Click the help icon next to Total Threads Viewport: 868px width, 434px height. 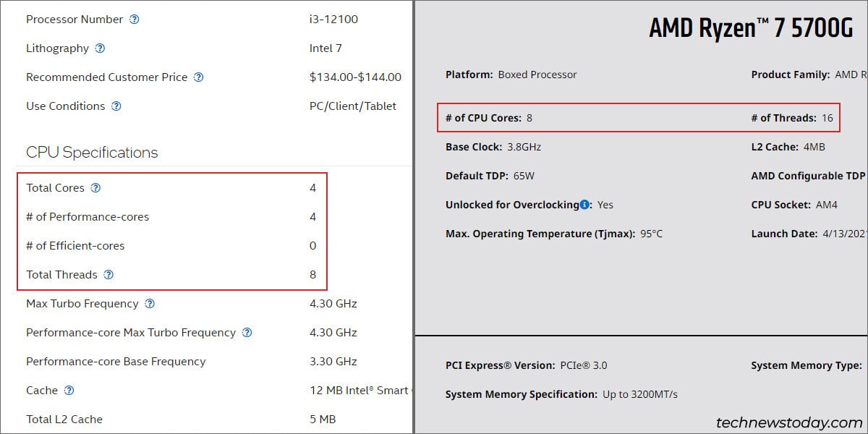(x=109, y=275)
